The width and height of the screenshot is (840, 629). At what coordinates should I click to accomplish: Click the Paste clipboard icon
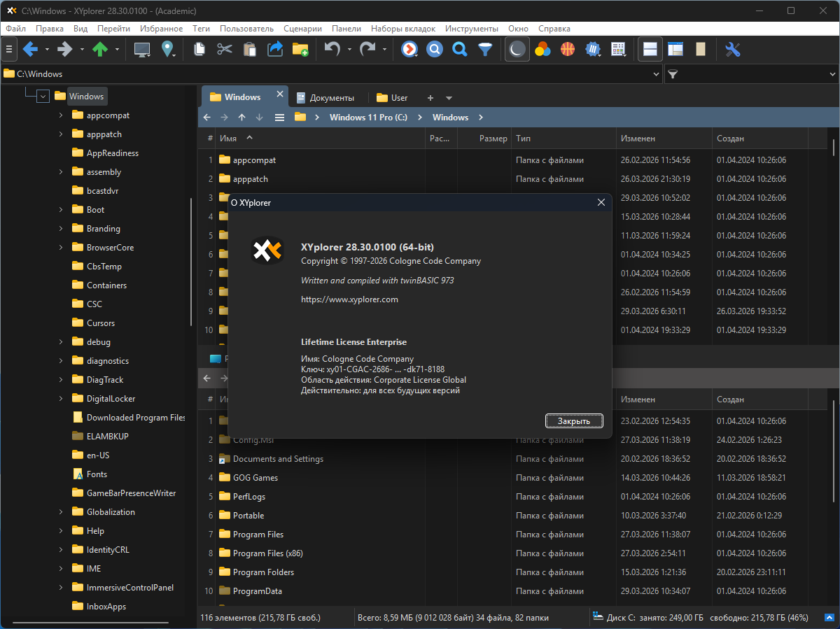249,49
